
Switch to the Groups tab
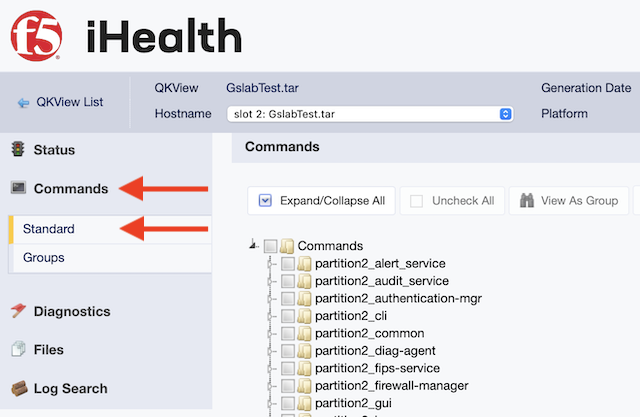tap(43, 257)
